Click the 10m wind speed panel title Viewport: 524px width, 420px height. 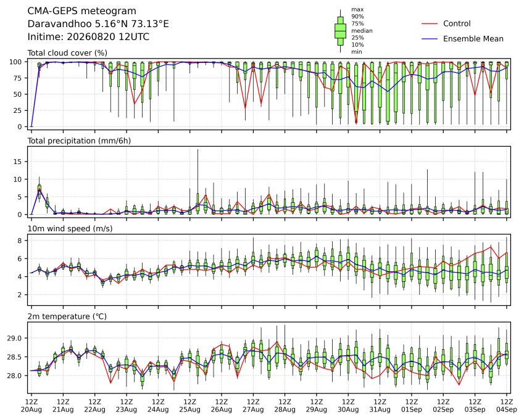tap(70, 228)
